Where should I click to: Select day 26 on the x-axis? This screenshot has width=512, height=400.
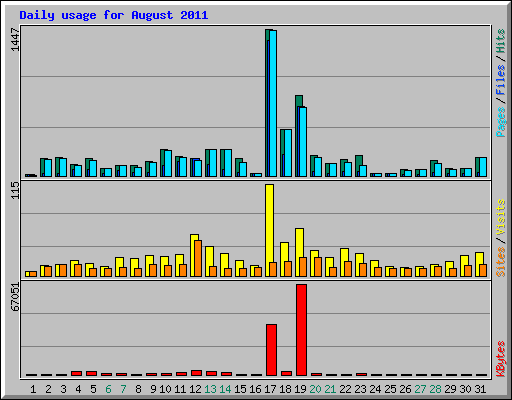tap(405, 389)
